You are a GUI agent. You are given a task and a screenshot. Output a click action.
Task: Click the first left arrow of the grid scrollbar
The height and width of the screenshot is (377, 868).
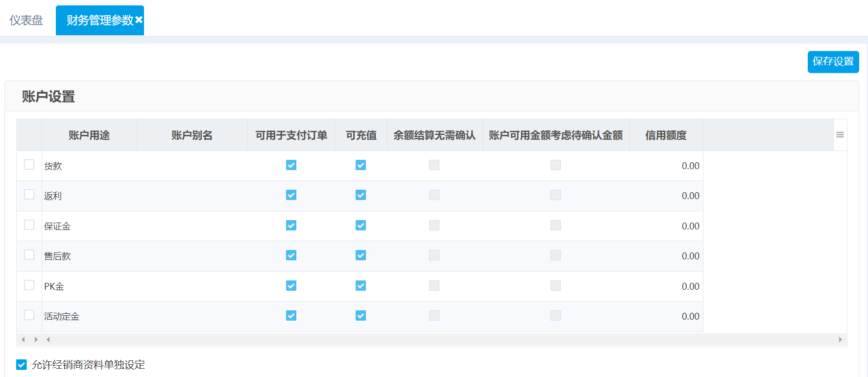23,339
